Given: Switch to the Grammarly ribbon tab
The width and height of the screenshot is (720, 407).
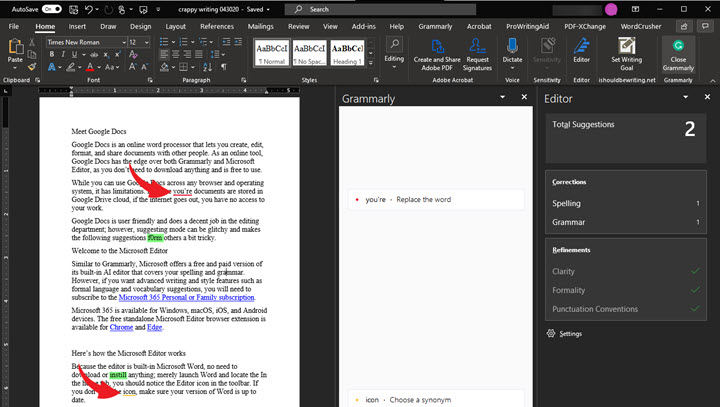Looking at the screenshot, I should 435,27.
